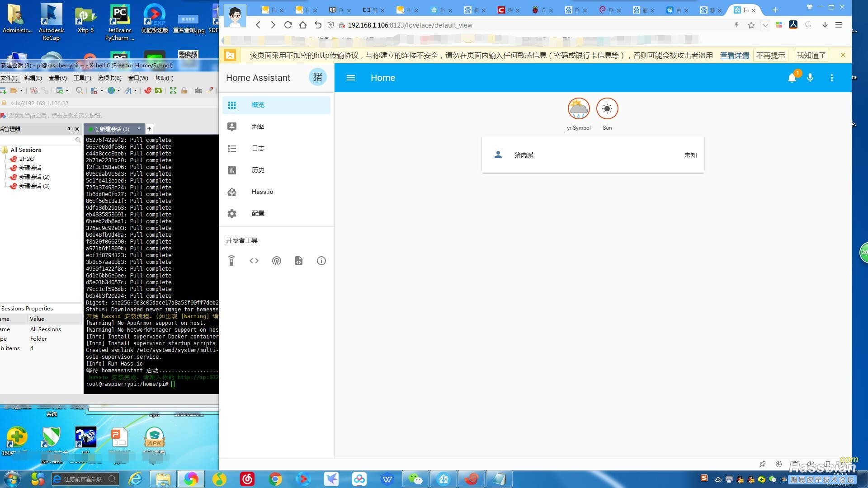Open browser downloads arrow icon
The height and width of the screenshot is (488, 868).
pyautogui.click(x=825, y=25)
